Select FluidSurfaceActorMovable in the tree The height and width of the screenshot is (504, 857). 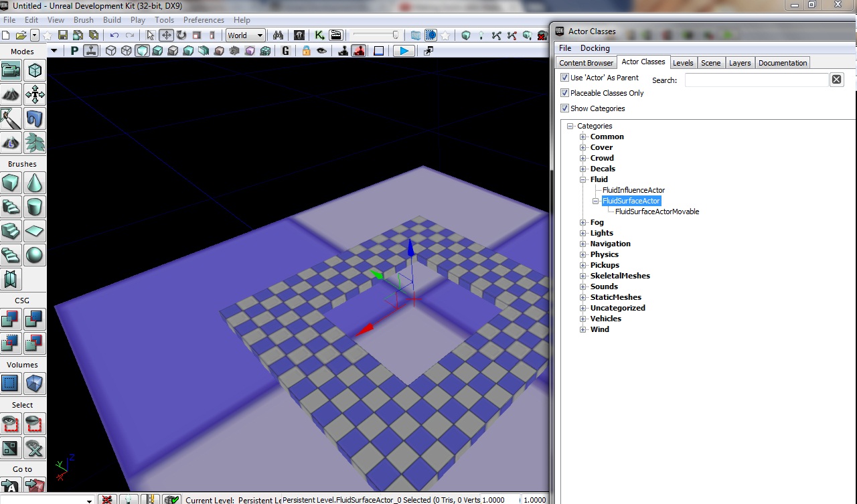pyautogui.click(x=657, y=212)
